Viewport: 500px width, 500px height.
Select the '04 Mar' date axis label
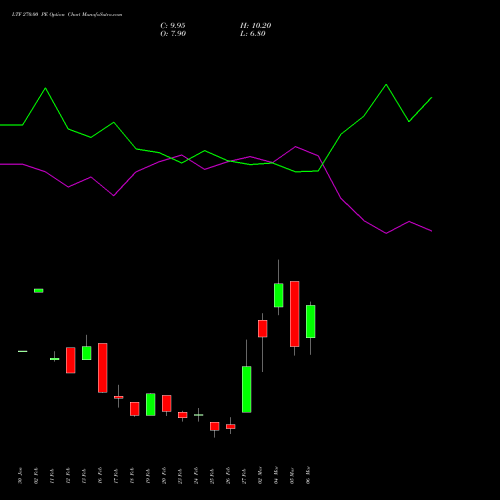276,476
